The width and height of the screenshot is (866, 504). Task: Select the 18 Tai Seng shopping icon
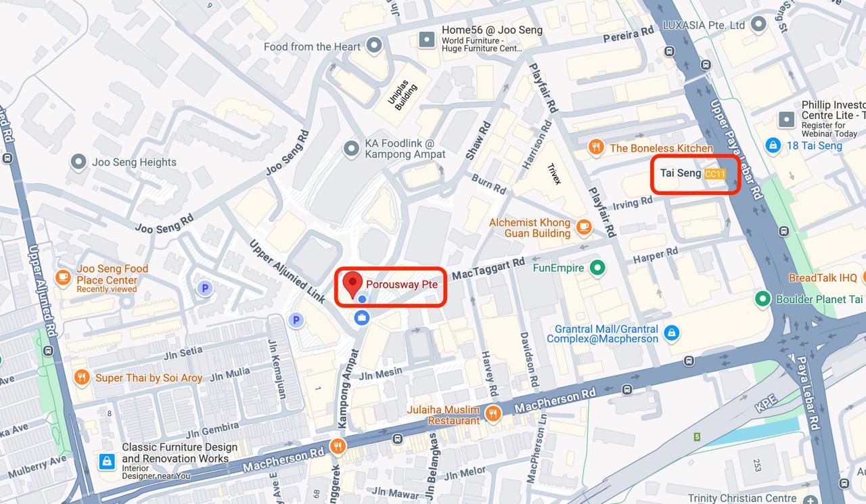(773, 145)
